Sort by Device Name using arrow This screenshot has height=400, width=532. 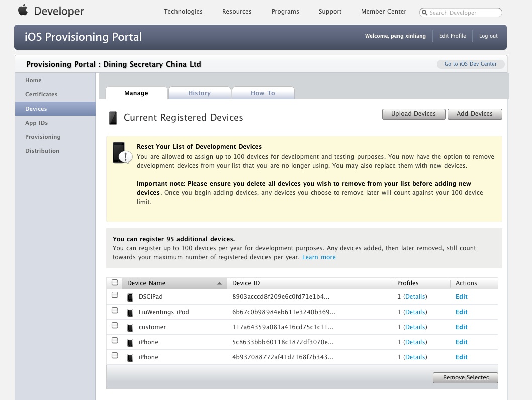point(219,283)
